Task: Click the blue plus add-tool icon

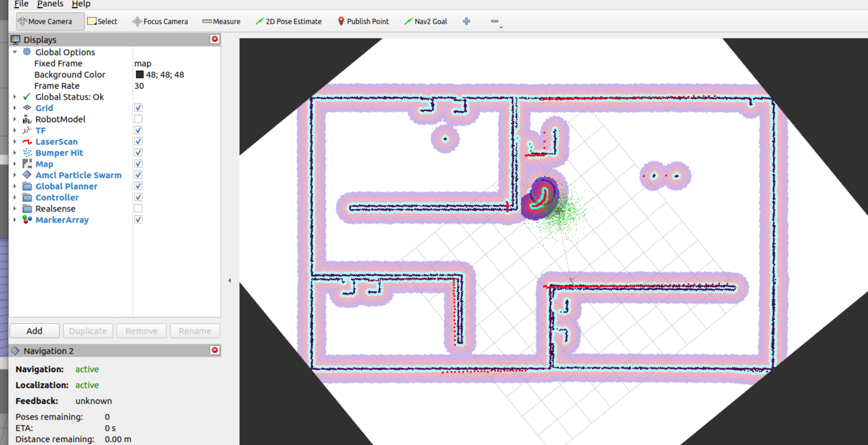Action: tap(466, 21)
